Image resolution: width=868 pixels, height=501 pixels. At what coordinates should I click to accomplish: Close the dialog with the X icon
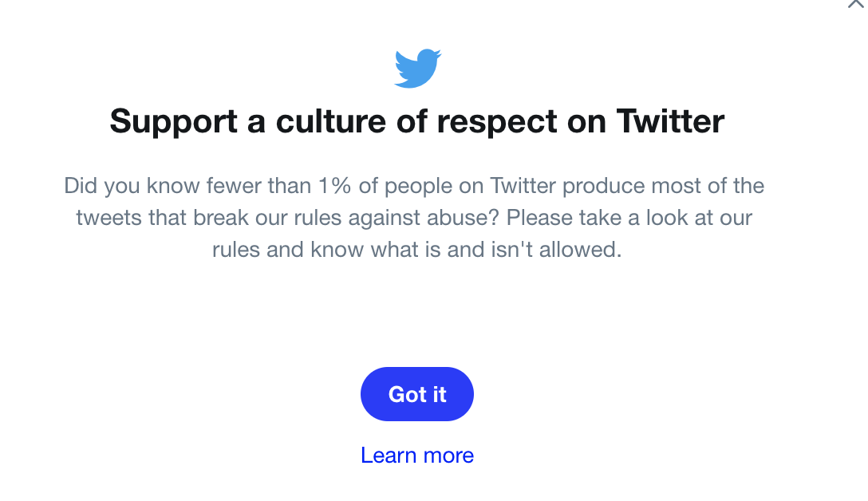click(856, 4)
